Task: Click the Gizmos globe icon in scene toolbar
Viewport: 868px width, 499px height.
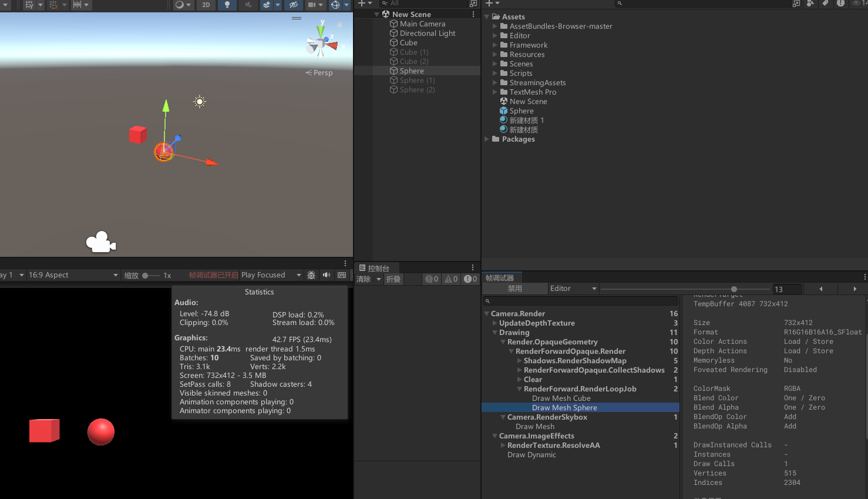Action: coord(335,5)
